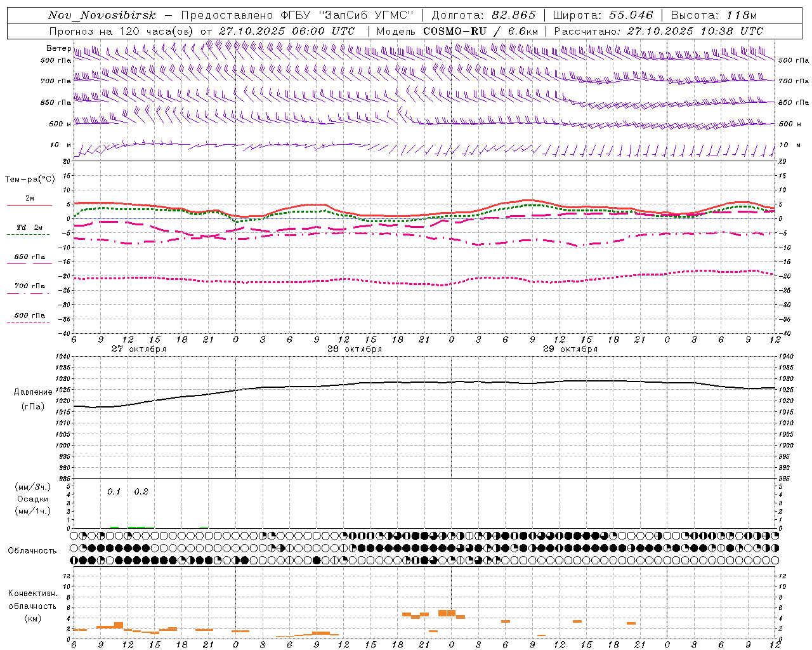This screenshot has height=650, width=812.
Task: Click the (мм/3ч.) precipitation unit label
Action: click(x=33, y=487)
